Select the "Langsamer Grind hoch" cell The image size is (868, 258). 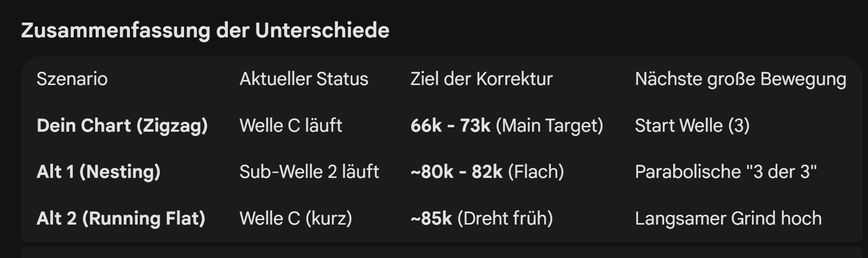(x=728, y=219)
